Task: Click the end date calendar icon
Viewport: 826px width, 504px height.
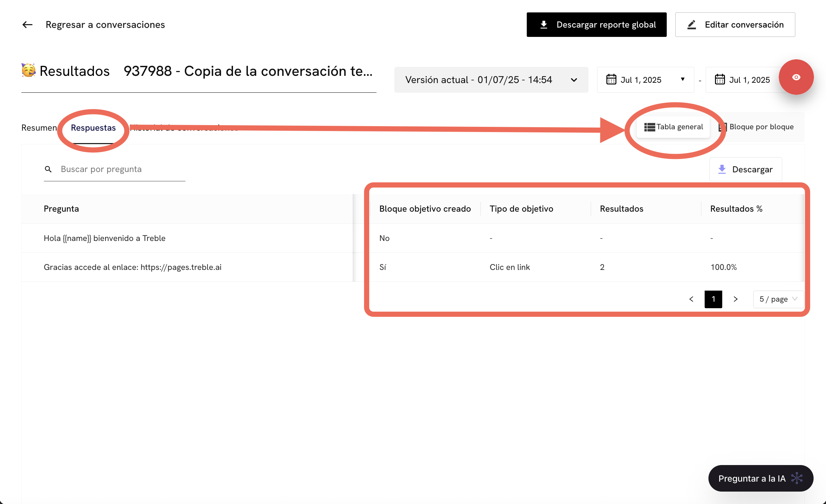Action: pos(720,80)
